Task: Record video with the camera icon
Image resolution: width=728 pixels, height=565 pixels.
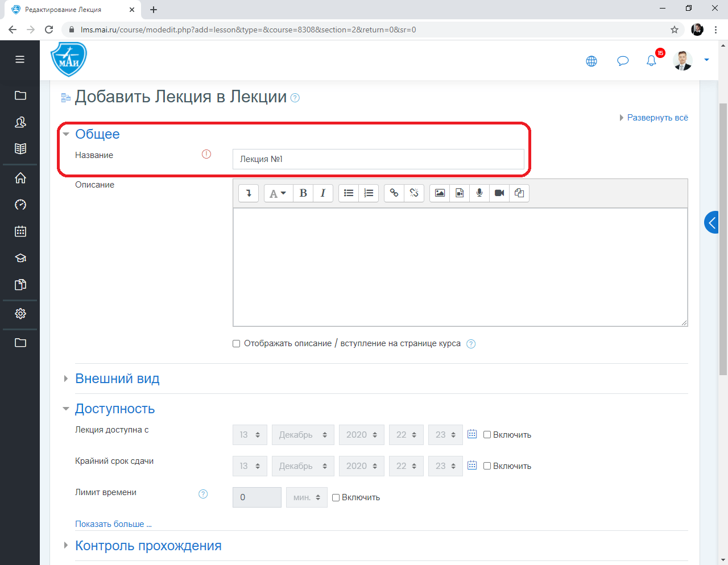Action: click(499, 193)
